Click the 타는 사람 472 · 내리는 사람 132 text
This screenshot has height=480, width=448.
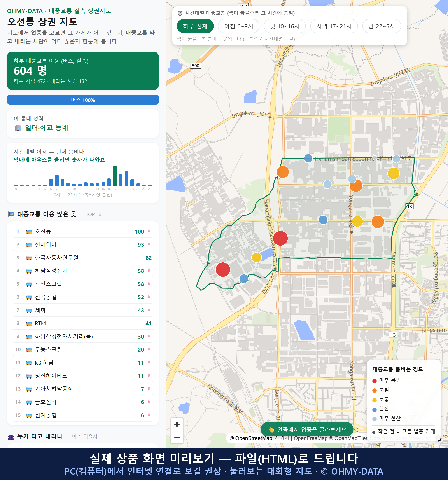point(51,81)
